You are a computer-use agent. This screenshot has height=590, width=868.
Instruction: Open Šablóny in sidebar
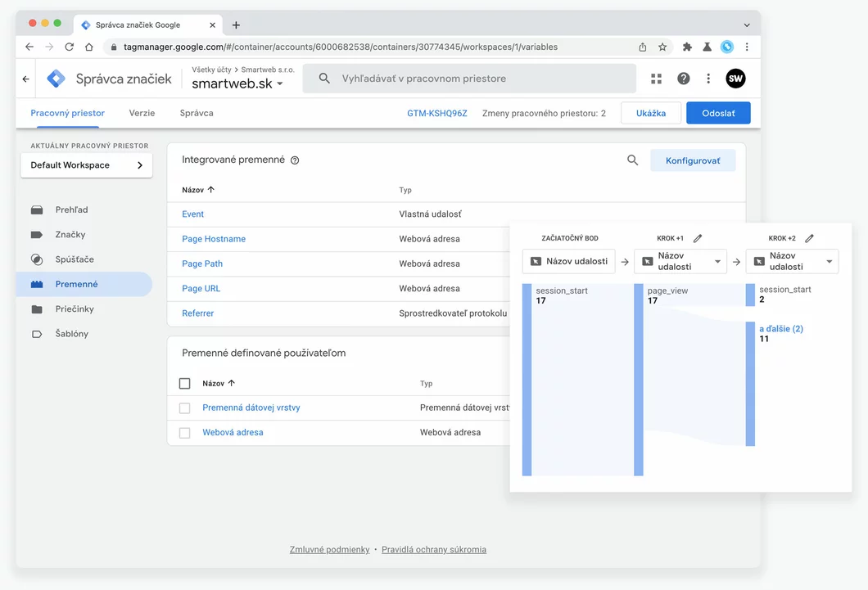tap(84, 334)
